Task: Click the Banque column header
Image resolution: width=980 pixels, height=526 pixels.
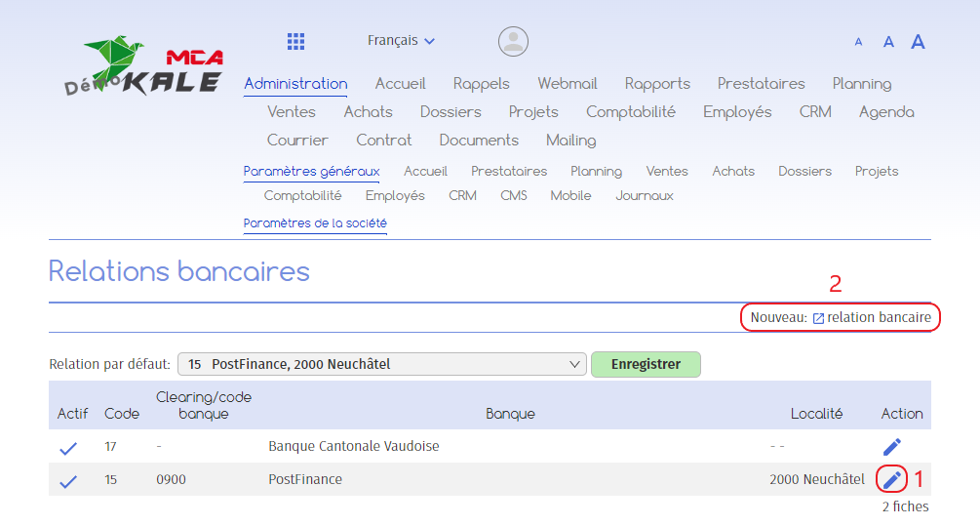Action: pos(510,414)
